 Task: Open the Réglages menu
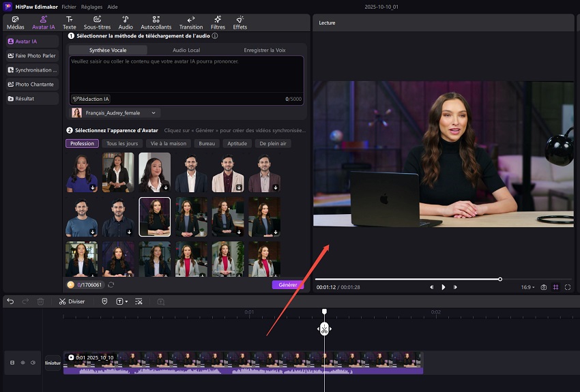[x=91, y=5]
